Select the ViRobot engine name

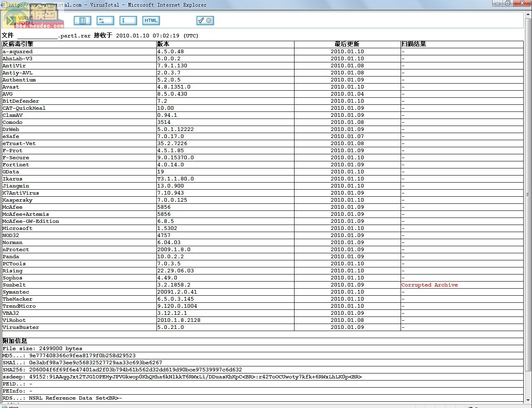click(x=14, y=320)
